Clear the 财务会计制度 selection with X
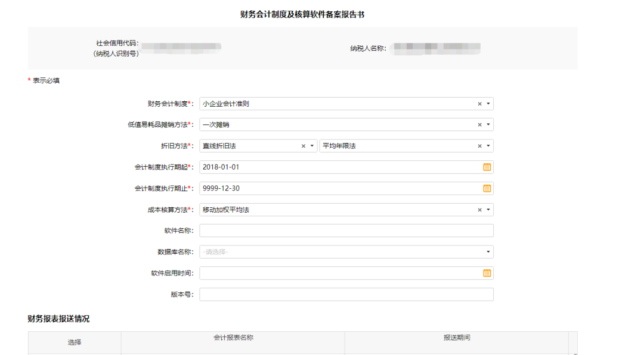This screenshot has width=644, height=355. click(479, 104)
